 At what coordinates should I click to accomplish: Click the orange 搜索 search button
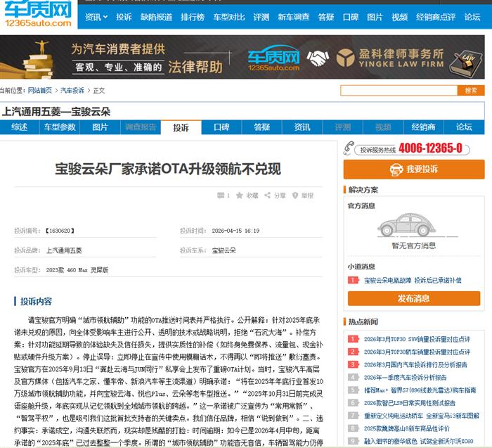[470, 91]
